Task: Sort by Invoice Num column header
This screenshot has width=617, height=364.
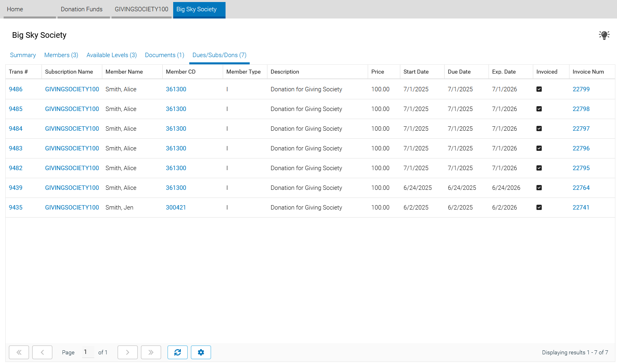Action: click(x=592, y=72)
